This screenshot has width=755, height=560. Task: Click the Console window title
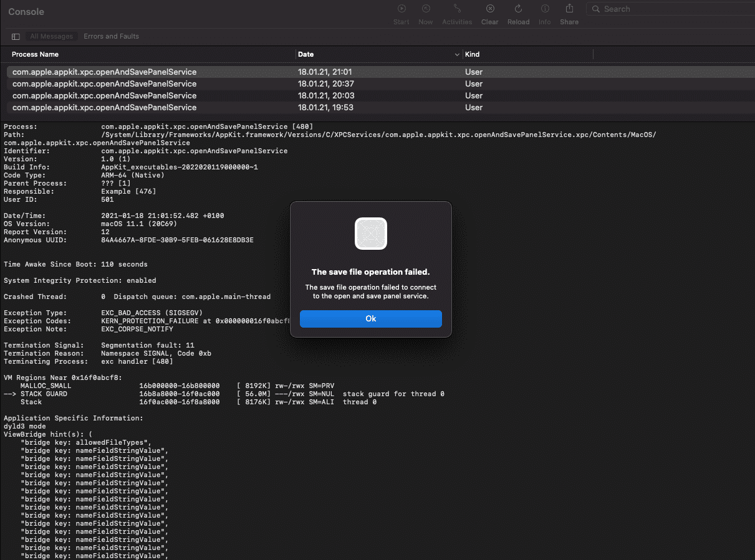[x=26, y=12]
